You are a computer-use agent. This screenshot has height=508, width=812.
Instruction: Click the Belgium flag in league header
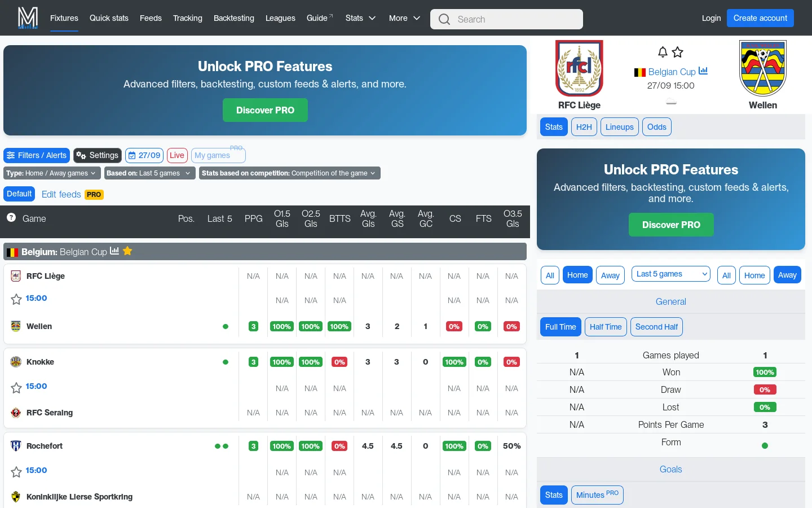(12, 252)
